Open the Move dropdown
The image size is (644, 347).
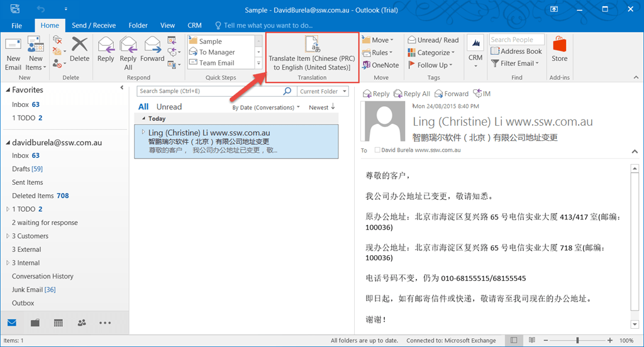[378, 40]
